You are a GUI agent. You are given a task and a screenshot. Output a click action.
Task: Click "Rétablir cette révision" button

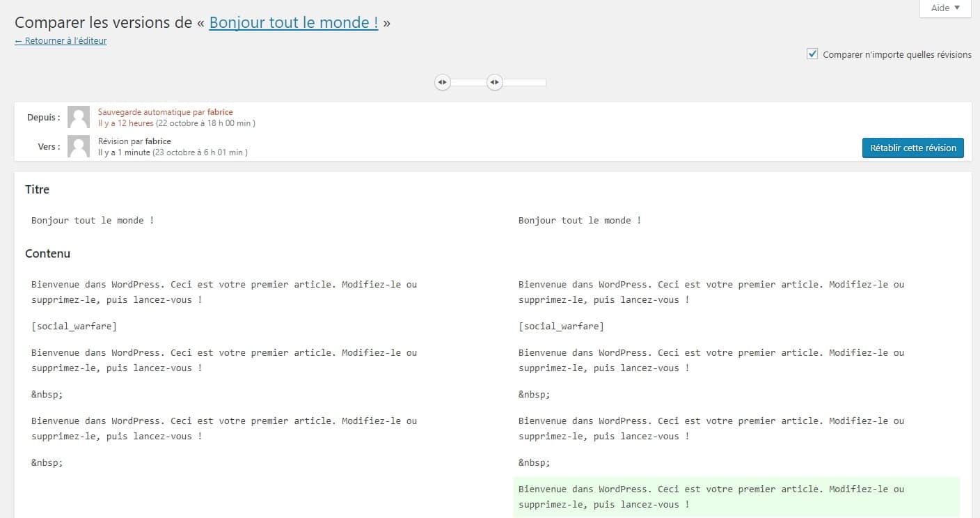912,148
